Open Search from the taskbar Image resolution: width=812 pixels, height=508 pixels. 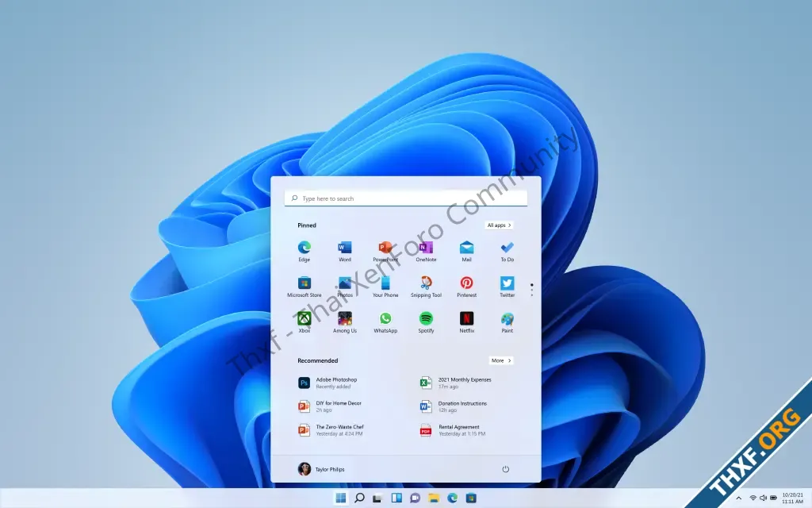click(x=359, y=498)
